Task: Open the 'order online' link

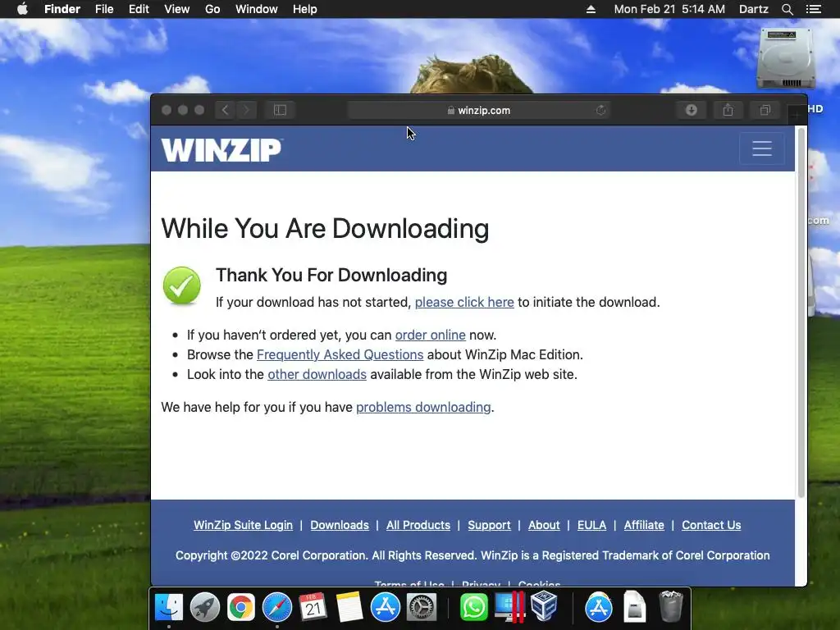Action: (x=430, y=335)
